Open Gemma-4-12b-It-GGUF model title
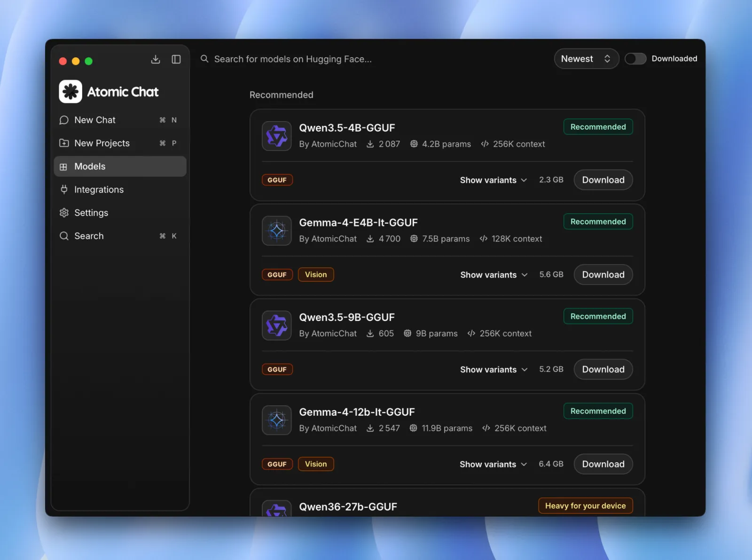 coord(357,412)
